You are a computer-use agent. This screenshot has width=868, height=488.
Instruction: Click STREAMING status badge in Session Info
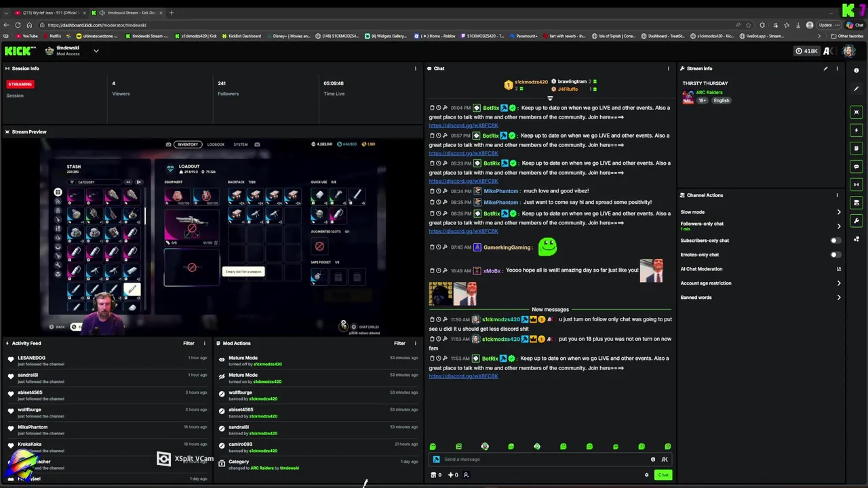[20, 84]
